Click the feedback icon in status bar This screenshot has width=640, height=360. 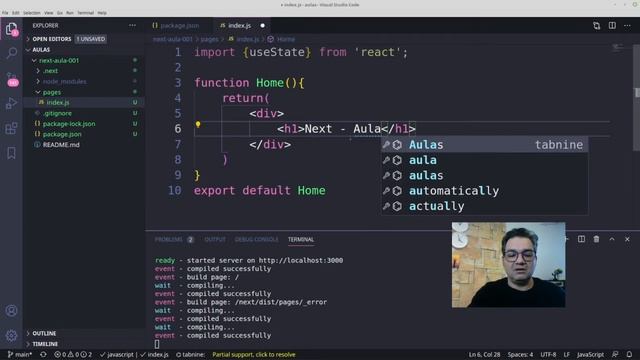click(x=615, y=354)
